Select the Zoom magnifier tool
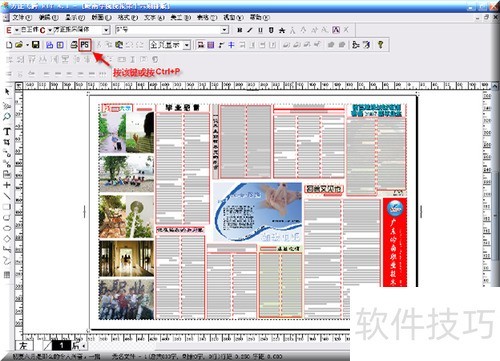Viewport: 500px width, 361px height. pos(7,117)
